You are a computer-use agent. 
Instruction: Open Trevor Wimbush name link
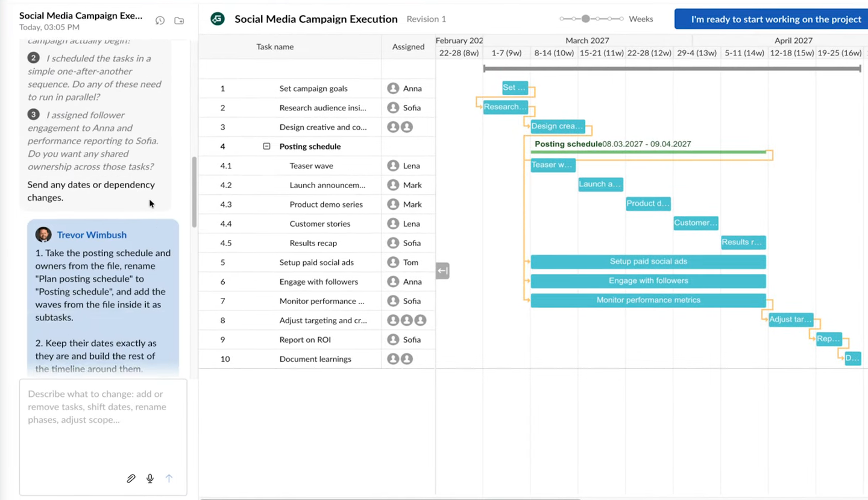click(92, 235)
